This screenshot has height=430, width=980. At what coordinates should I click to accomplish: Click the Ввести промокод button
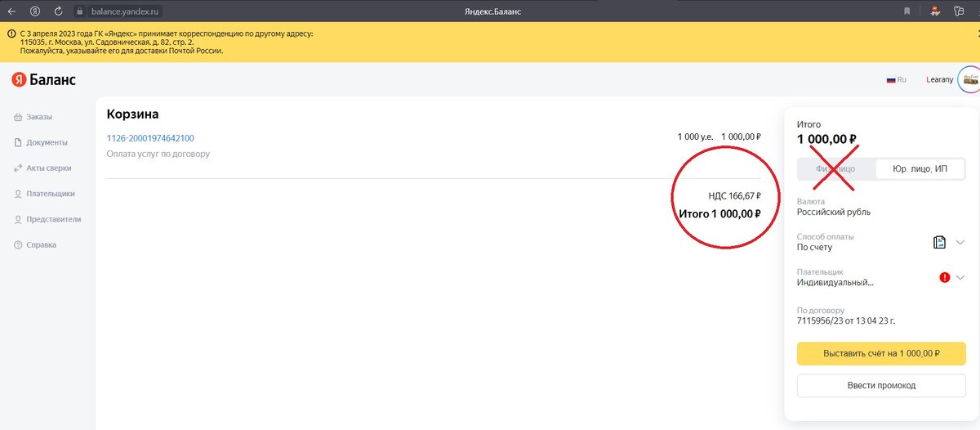pyautogui.click(x=881, y=385)
